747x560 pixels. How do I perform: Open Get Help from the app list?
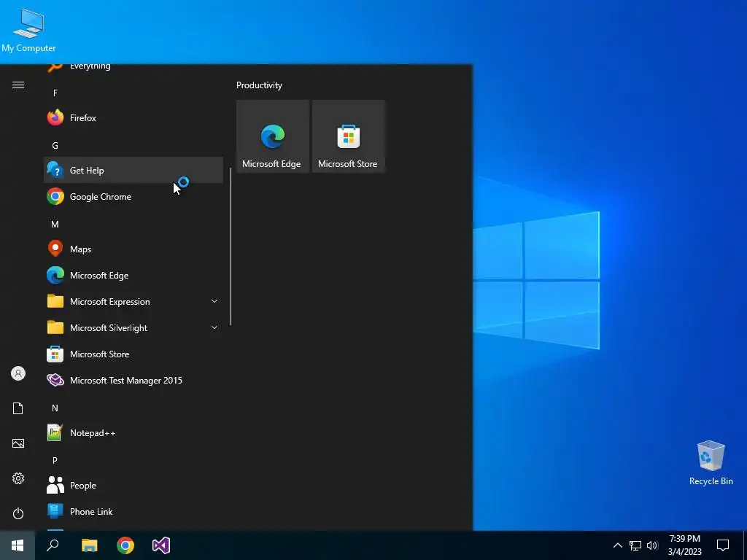133,170
